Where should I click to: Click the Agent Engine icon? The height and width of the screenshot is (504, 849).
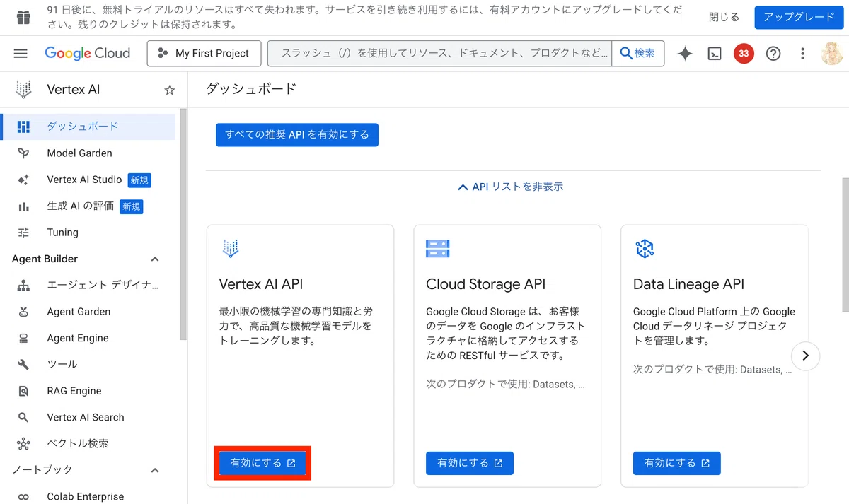point(23,338)
